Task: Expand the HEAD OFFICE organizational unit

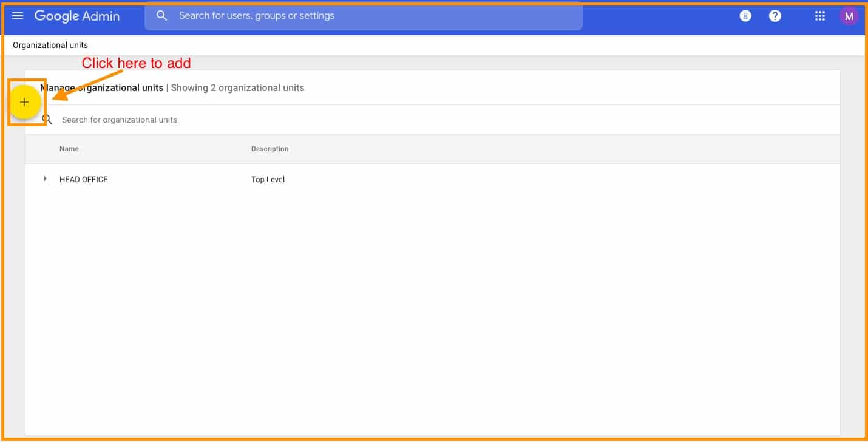Action: (x=45, y=179)
